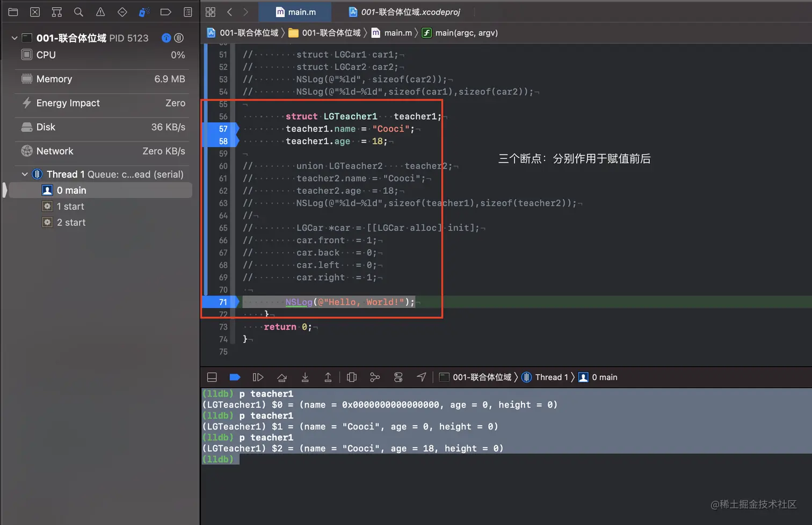Click the "Cooci" string on line 57
The width and height of the screenshot is (812, 525).
(390, 129)
